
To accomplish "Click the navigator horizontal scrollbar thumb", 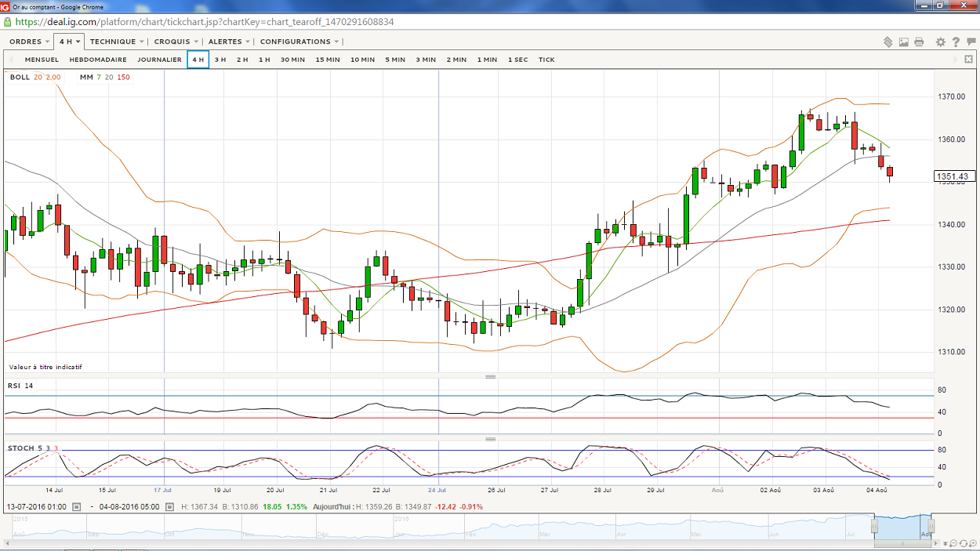I will pyautogui.click(x=902, y=543).
